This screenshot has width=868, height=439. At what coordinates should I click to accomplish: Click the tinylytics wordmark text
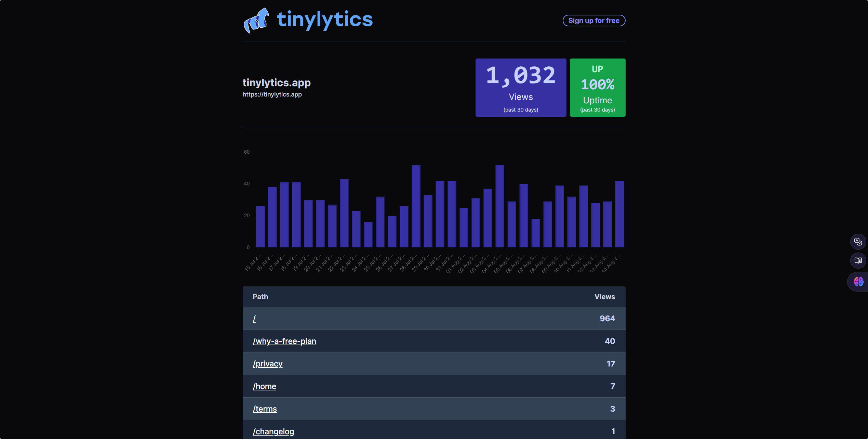point(324,20)
